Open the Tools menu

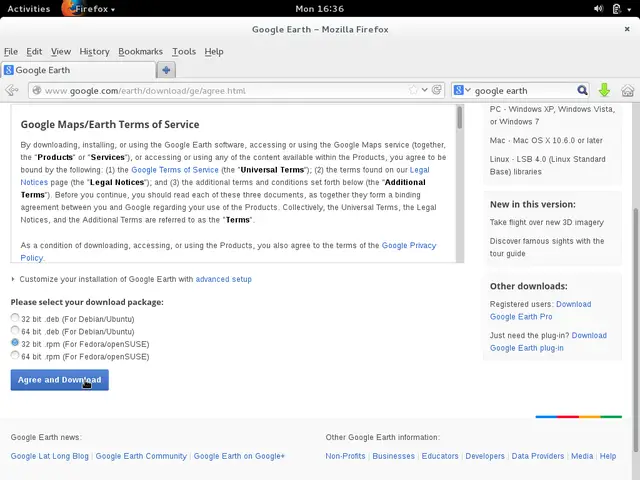click(x=184, y=51)
